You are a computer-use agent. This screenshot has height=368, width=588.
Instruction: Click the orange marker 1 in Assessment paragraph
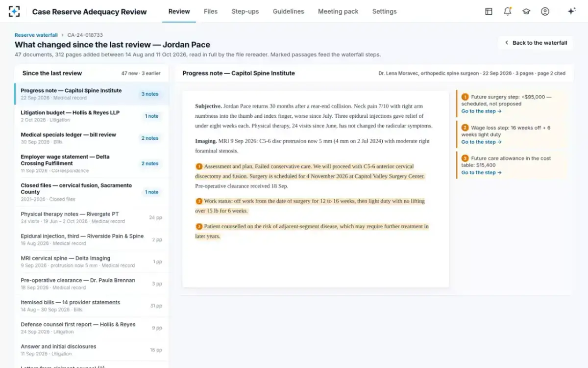tap(199, 166)
